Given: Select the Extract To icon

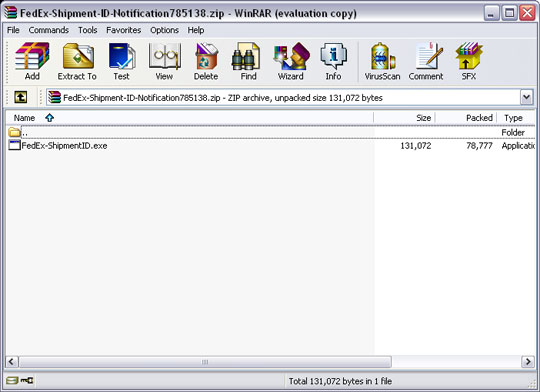Looking at the screenshot, I should click(77, 61).
